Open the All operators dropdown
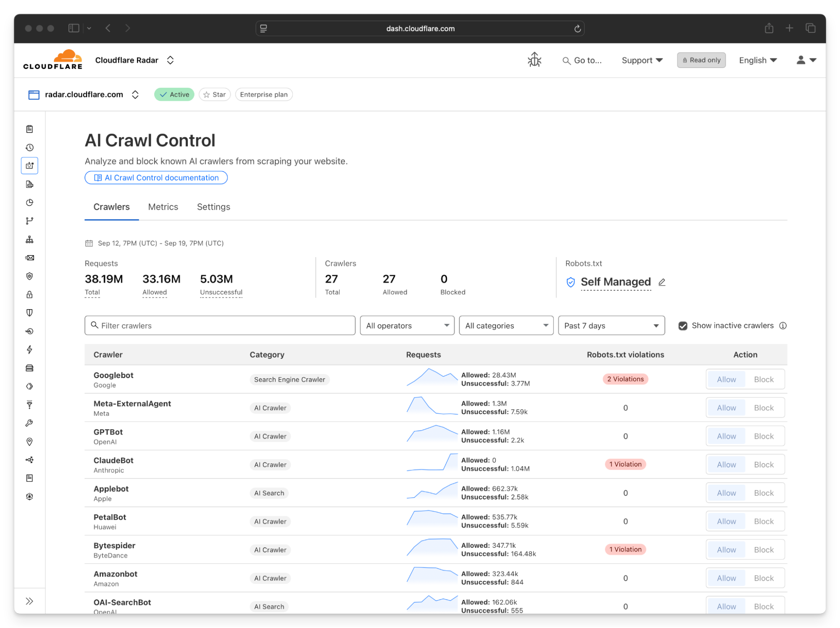The width and height of the screenshot is (840, 628). tap(407, 326)
